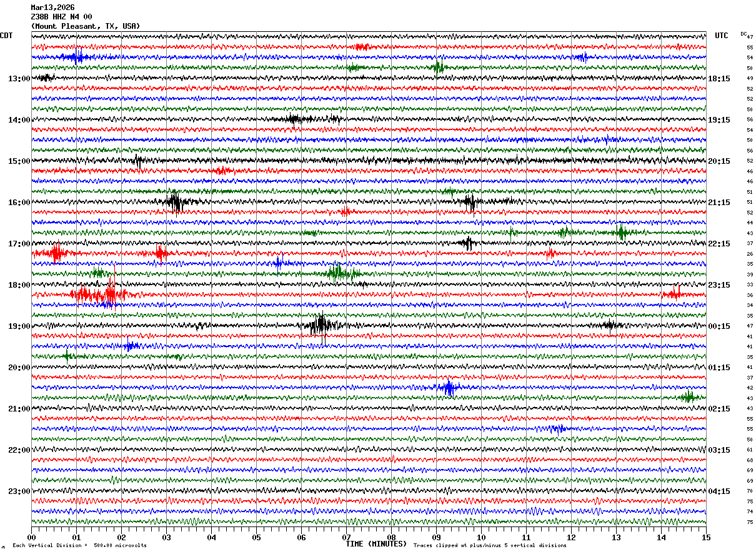Click minute tick label 15 on x-axis

tap(705, 537)
